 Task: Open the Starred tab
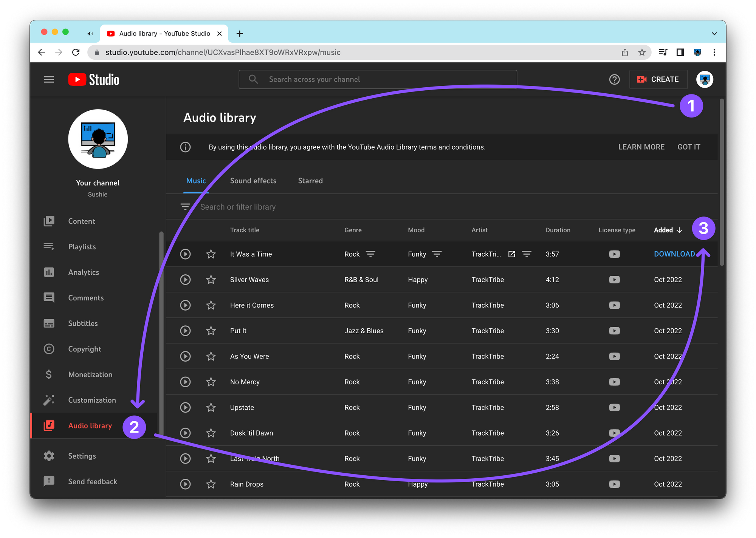[310, 181]
